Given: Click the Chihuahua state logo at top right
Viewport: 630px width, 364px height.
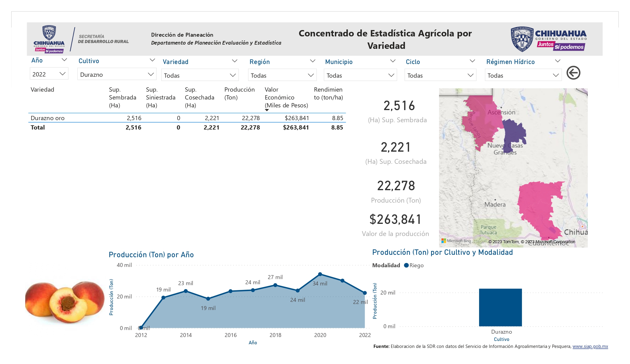Looking at the screenshot, I should (x=549, y=39).
